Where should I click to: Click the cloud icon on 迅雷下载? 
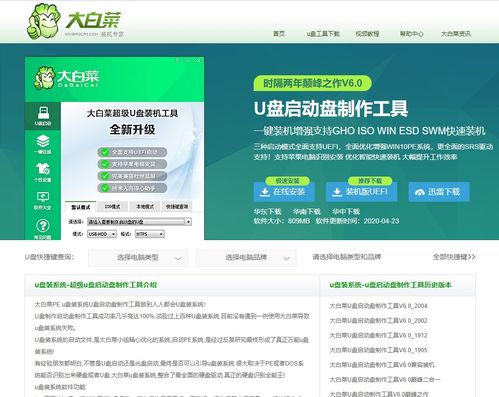click(420, 192)
